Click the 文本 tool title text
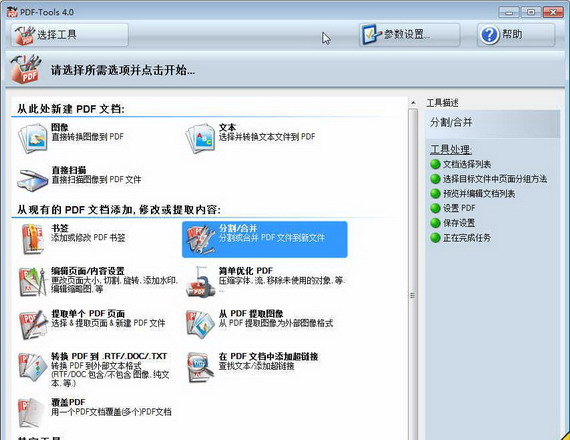Image resolution: width=570 pixels, height=440 pixels. [x=227, y=128]
